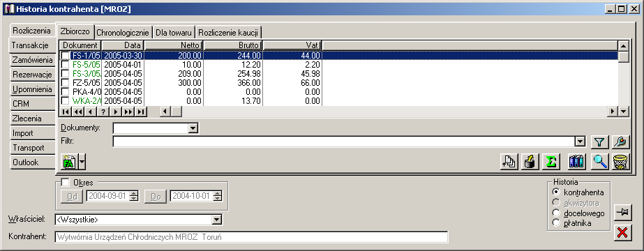Select the docelowego history radio button
This screenshot has height=251, width=644.
(557, 213)
